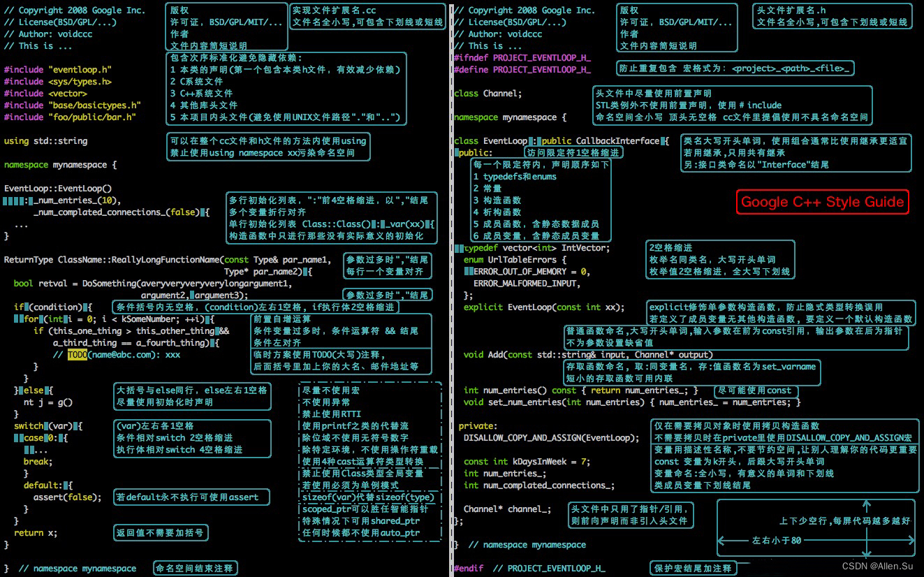Click the 'break;' statement
This screenshot has height=577, width=924.
(x=37, y=462)
